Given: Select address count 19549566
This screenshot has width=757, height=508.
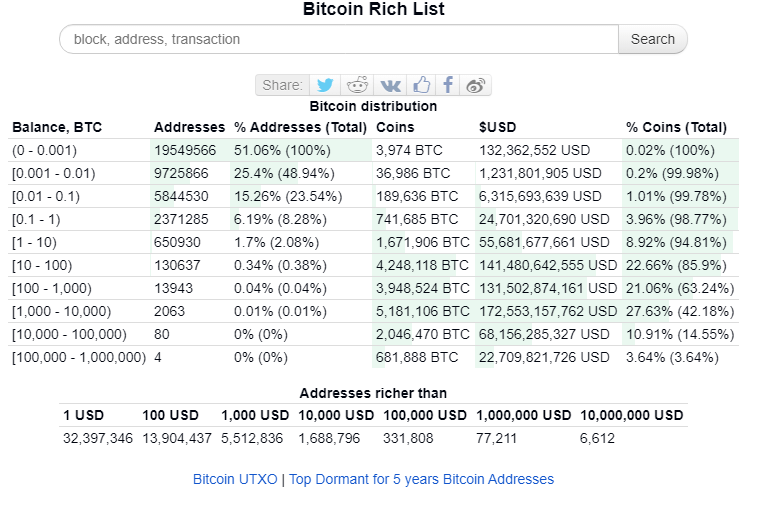Looking at the screenshot, I should tap(185, 150).
